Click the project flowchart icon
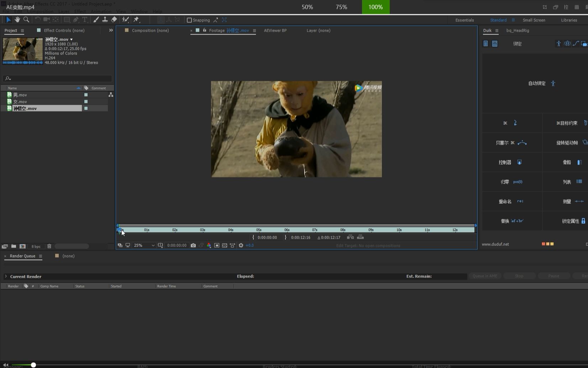The height and width of the screenshot is (368, 588). pyautogui.click(x=111, y=95)
